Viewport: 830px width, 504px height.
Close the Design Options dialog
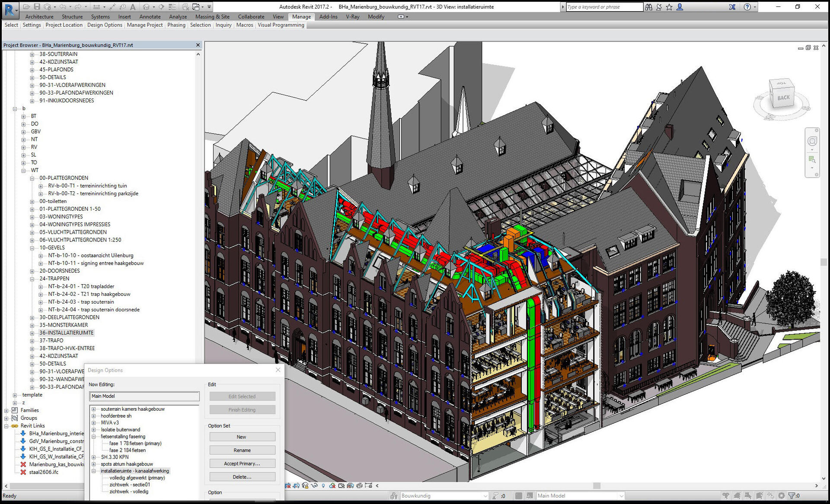(278, 370)
